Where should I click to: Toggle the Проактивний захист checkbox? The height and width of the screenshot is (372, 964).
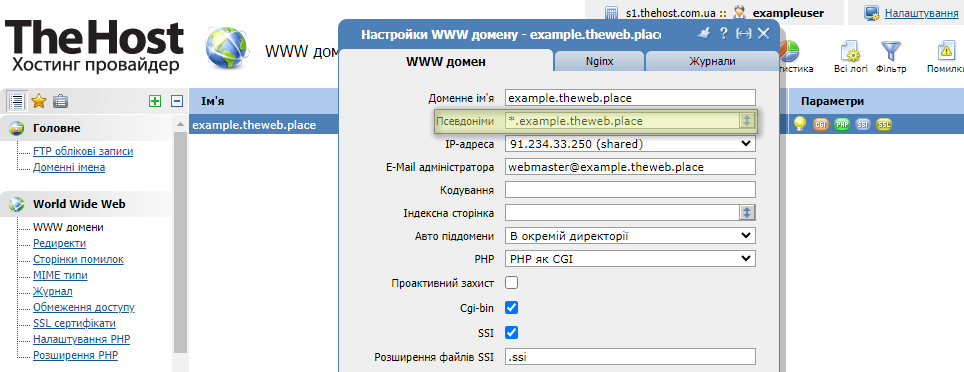click(512, 283)
